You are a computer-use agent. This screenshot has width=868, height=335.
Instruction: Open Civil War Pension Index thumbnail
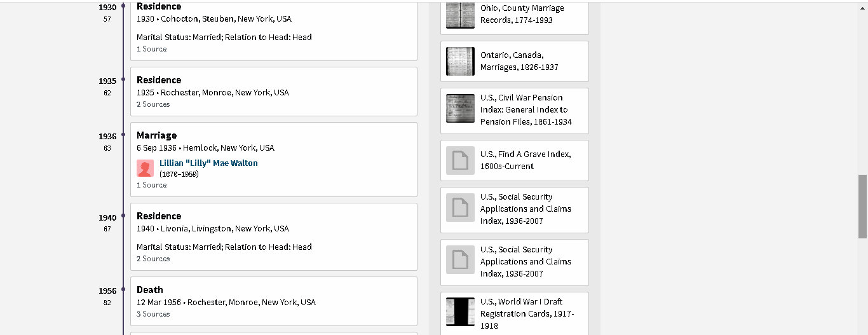(x=460, y=109)
